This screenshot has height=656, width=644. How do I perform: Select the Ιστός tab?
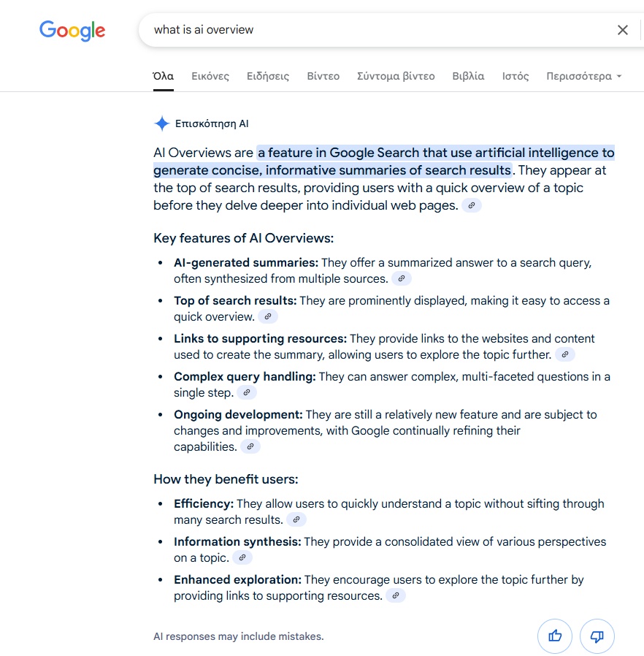pos(515,76)
